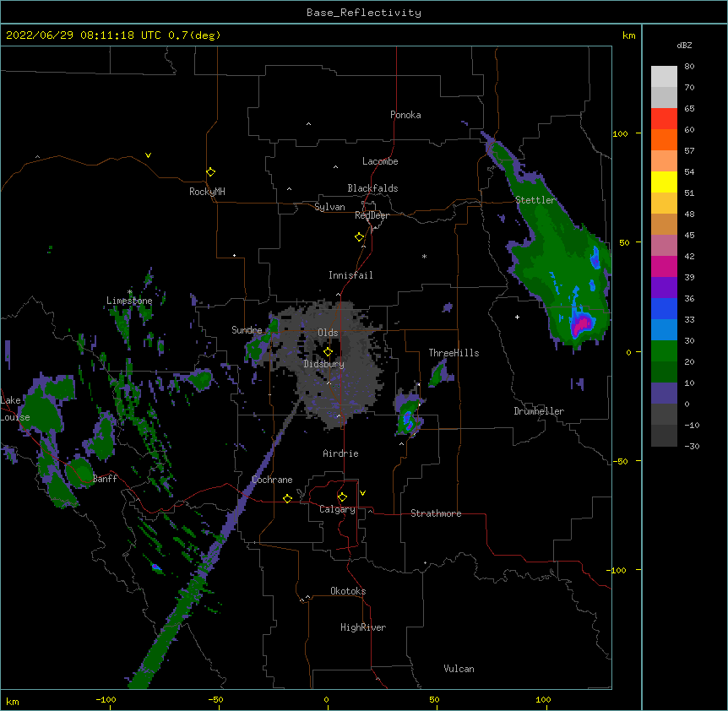Pick the magenta 39-42 dBZ legend swatch
Image resolution: width=728 pixels, height=711 pixels.
[x=664, y=266]
